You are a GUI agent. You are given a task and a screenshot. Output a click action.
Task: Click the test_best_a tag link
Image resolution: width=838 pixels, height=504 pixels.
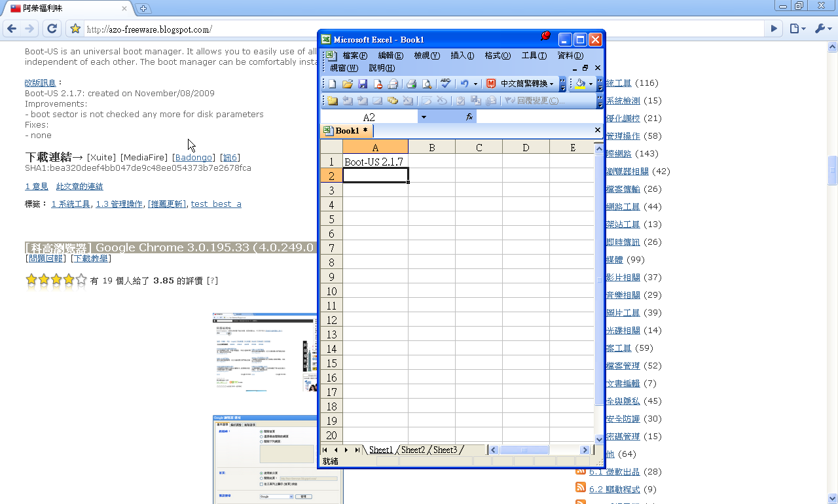pos(216,204)
